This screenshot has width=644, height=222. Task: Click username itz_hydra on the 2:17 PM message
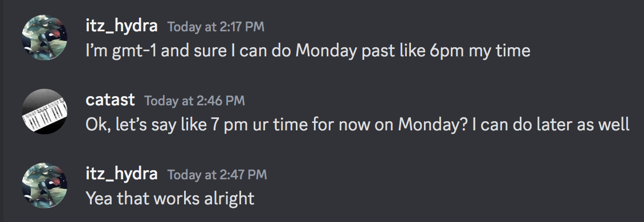point(121,26)
